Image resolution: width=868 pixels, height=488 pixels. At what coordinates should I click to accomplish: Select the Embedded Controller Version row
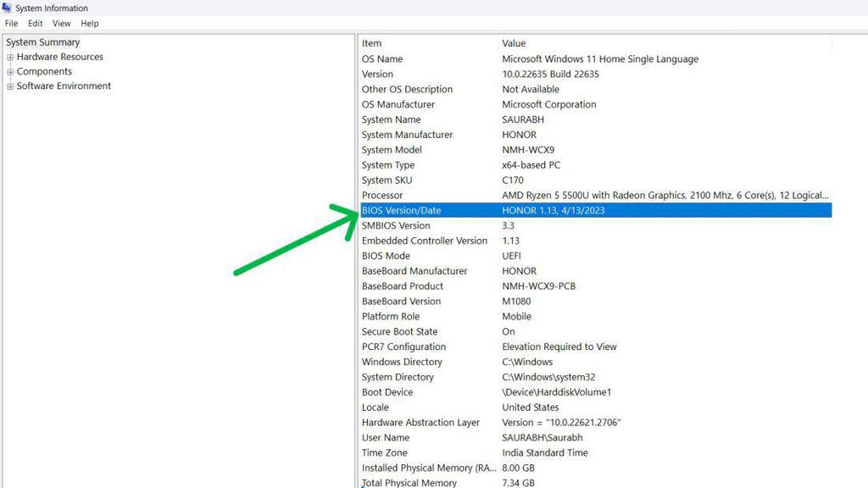coord(596,241)
